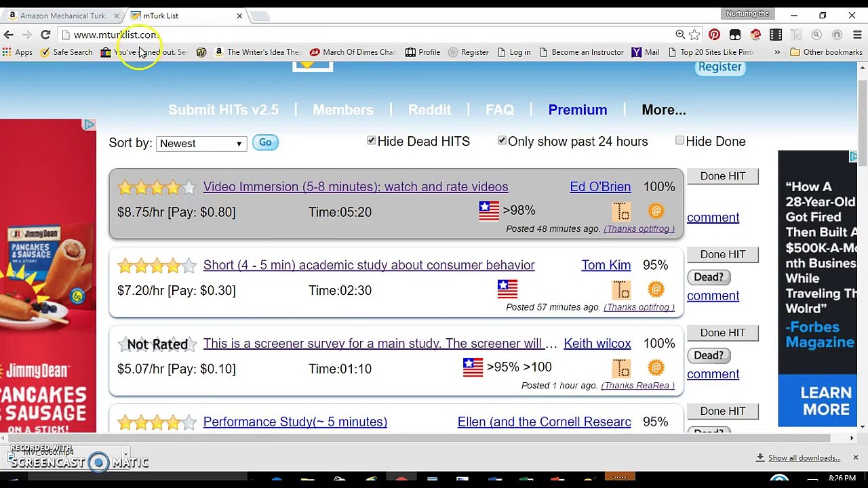Open comment link for Video Immersion HIT
The width and height of the screenshot is (868, 488).
pyautogui.click(x=713, y=218)
